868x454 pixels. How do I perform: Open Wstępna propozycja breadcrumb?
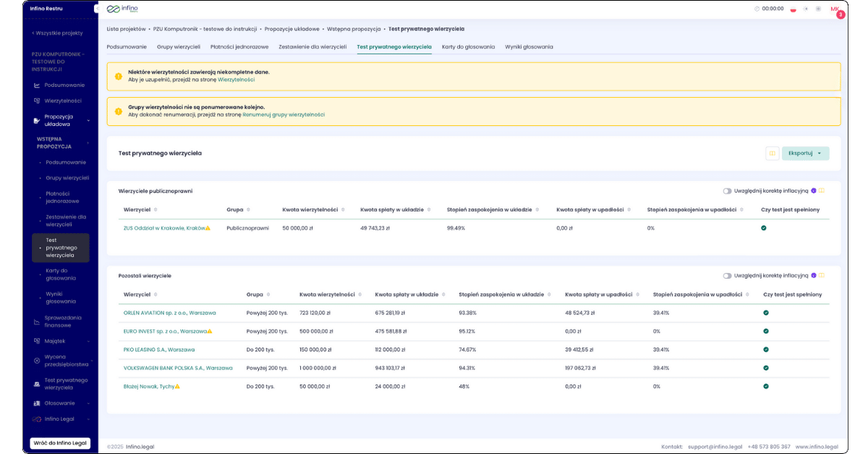click(x=354, y=29)
